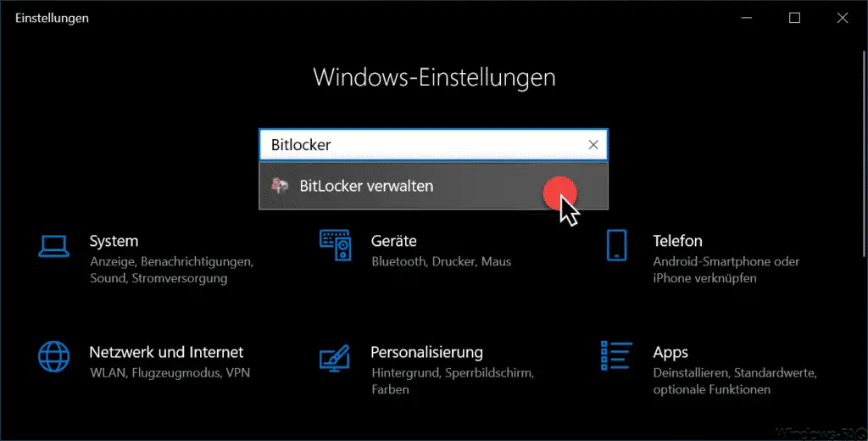Open the Geräte settings title
This screenshot has height=441, width=868.
393,241
